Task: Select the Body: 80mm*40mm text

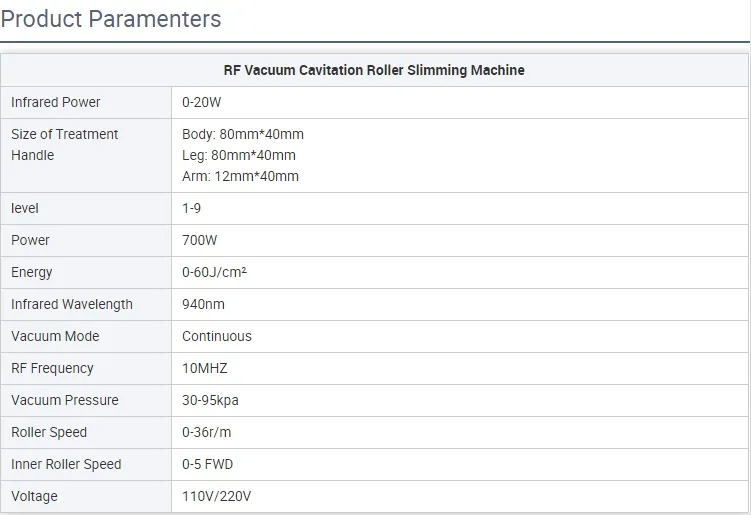Action: point(243,134)
